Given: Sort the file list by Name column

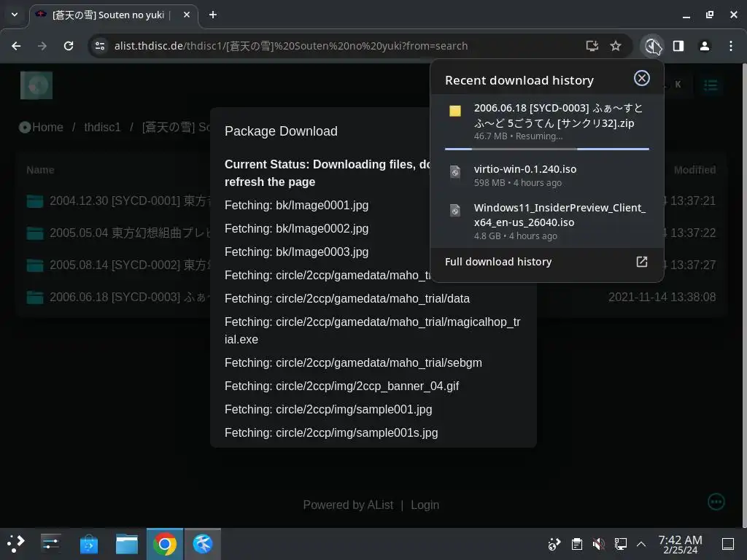Looking at the screenshot, I should [x=40, y=170].
